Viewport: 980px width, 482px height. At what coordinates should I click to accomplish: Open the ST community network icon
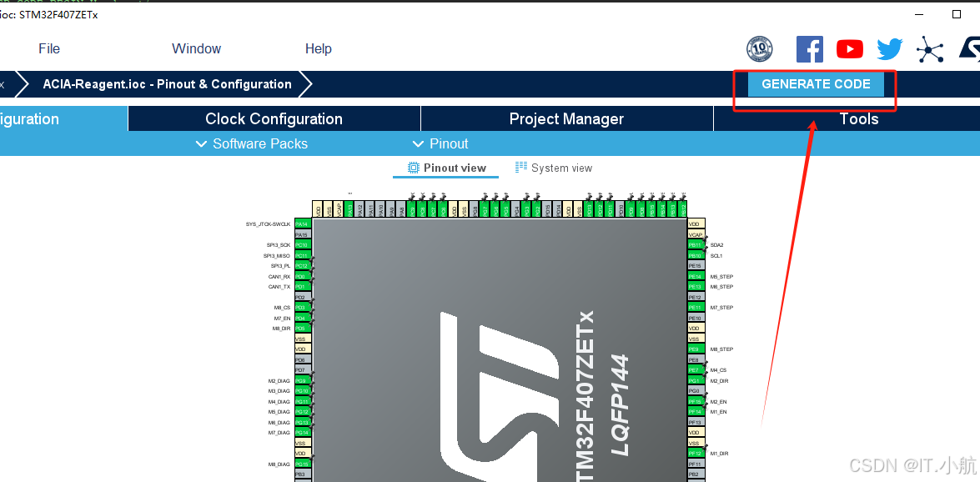point(930,48)
